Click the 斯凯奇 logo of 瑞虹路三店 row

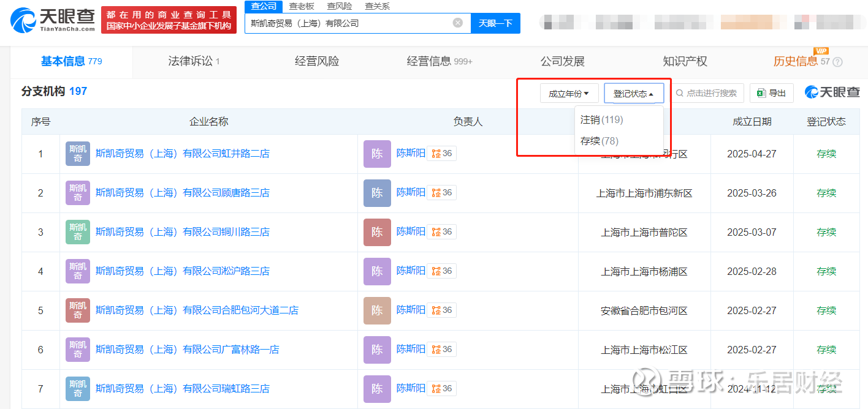(78, 389)
